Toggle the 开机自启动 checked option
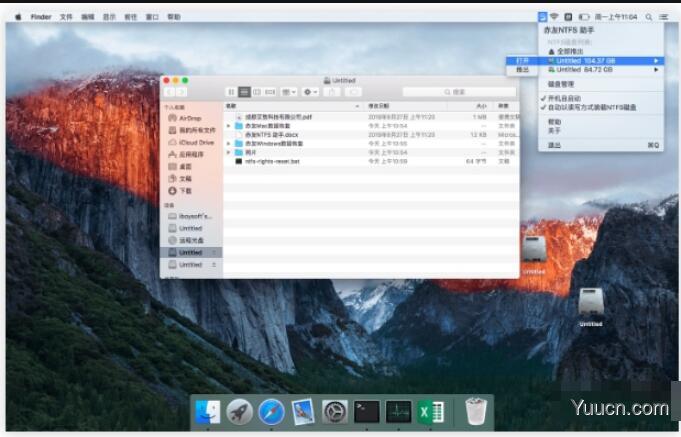Image resolution: width=681 pixels, height=437 pixels. tap(568, 99)
